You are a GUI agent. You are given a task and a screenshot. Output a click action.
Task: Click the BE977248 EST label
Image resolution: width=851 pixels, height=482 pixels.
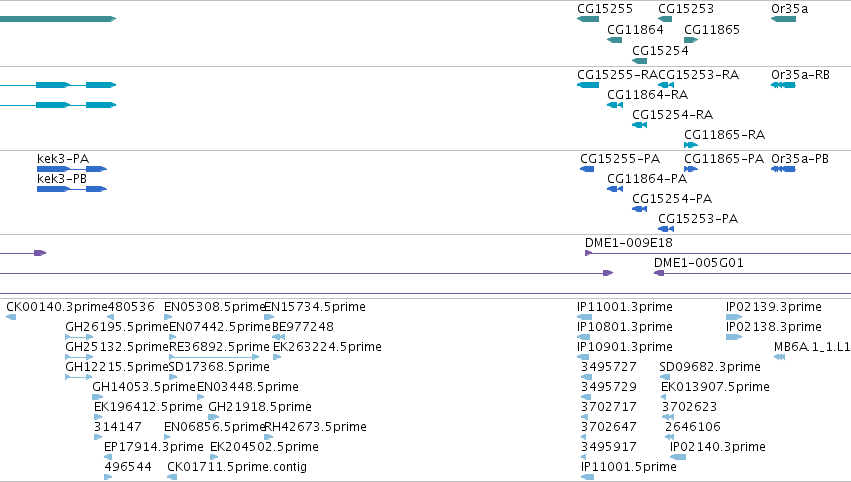(303, 327)
